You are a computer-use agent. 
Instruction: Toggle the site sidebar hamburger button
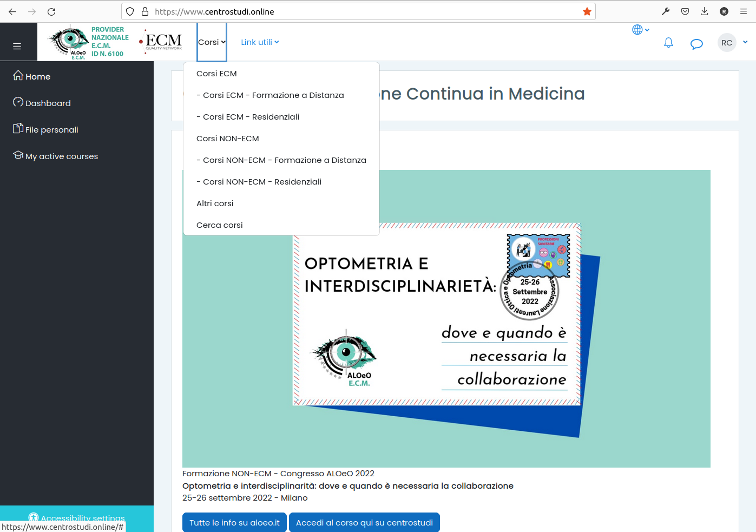17,46
